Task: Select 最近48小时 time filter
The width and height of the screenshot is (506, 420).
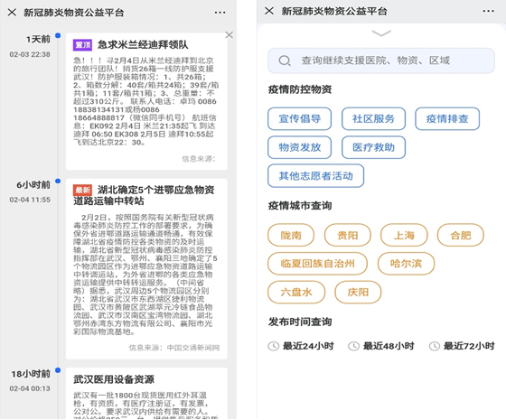Action: [x=381, y=346]
